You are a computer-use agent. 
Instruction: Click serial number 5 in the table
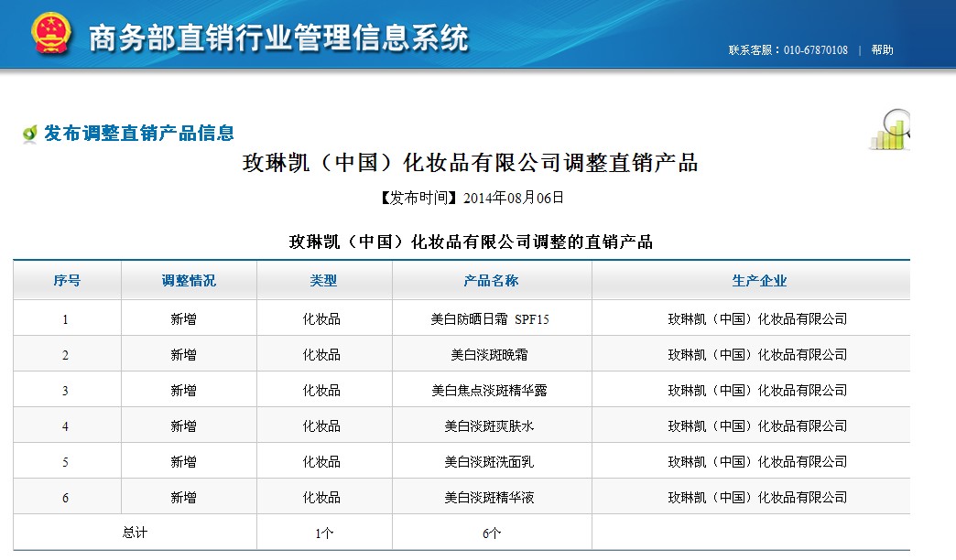tap(65, 462)
